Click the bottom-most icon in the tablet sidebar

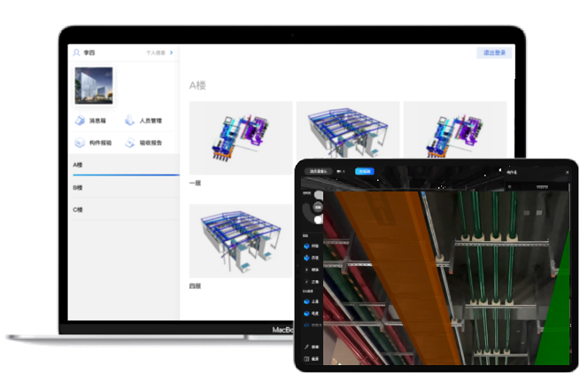pos(306,359)
